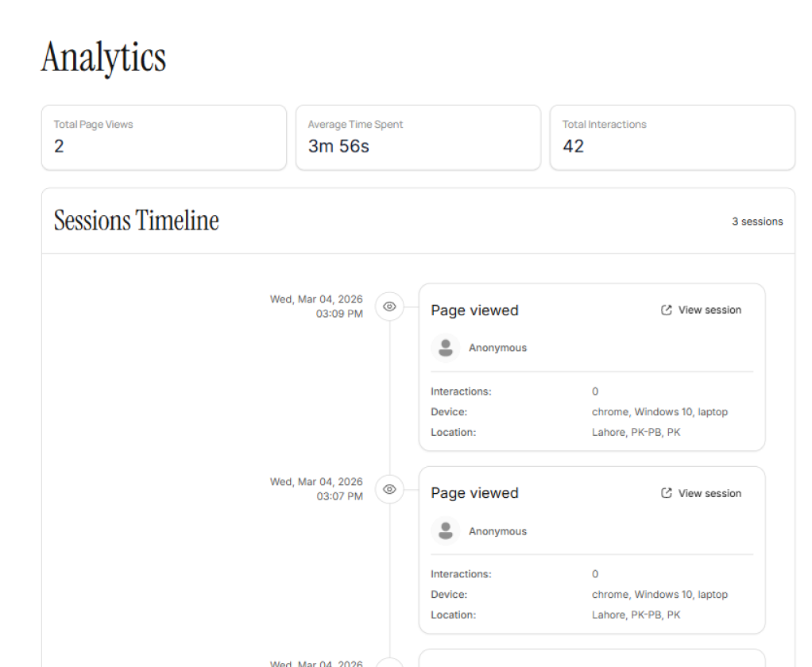Click Page viewed title in 03:09 PM card
Screen dimensions: 812x667
(474, 310)
